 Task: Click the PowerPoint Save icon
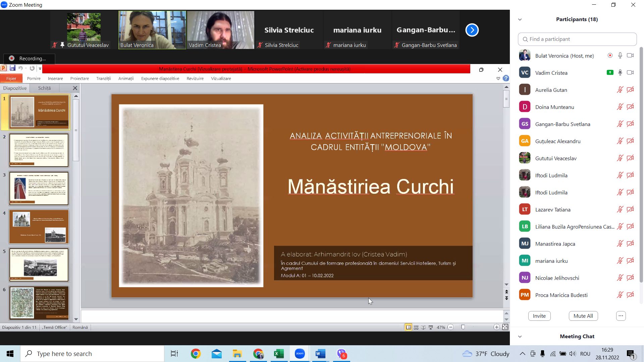point(12,68)
